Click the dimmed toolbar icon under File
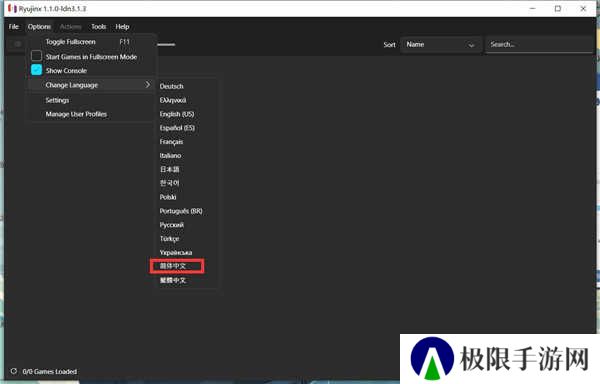 pos(18,44)
